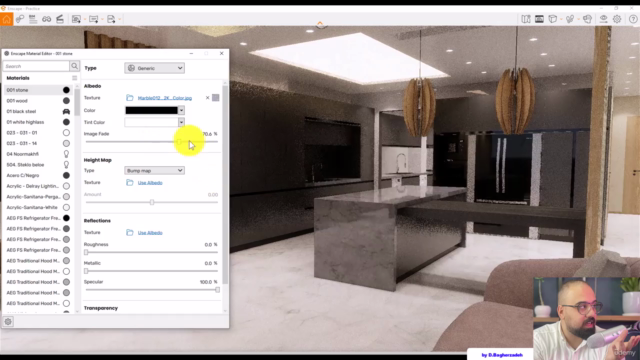Select the Acero C/Negro material

(38, 175)
